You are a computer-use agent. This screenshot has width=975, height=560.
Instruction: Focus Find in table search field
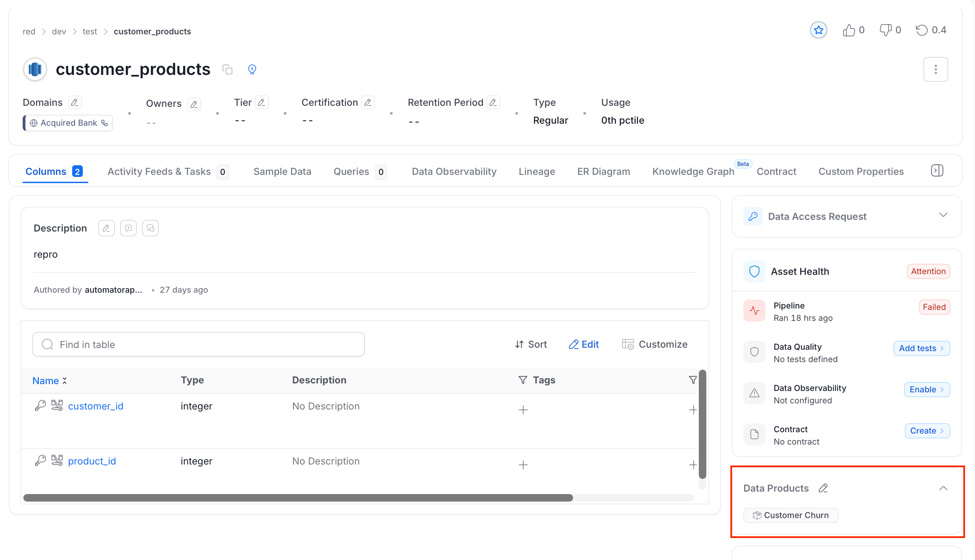point(199,345)
